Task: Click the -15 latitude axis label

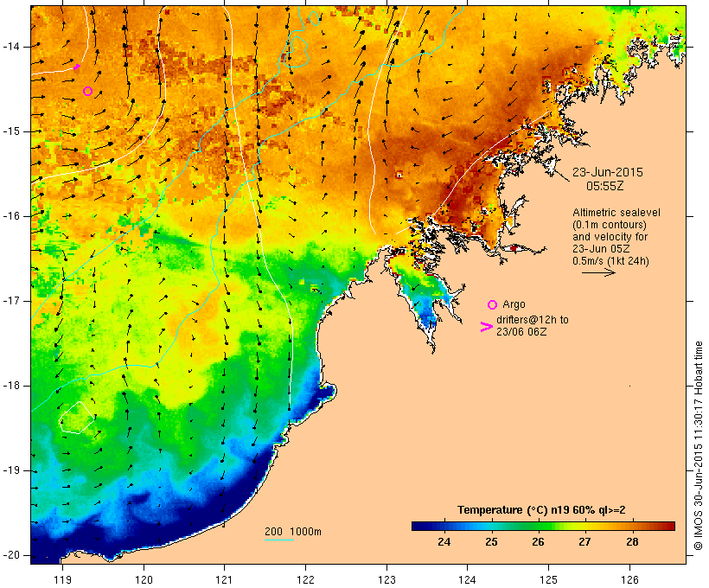Action: click(11, 131)
